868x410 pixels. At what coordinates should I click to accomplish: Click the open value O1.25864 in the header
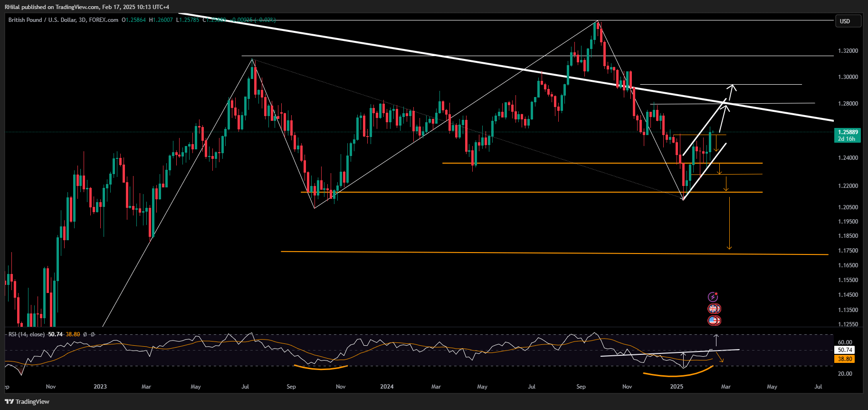(x=134, y=20)
